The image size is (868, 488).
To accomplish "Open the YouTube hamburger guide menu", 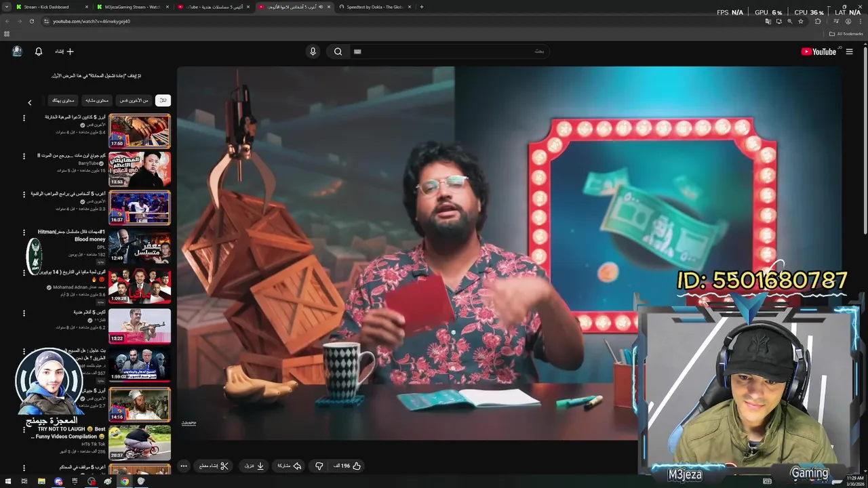I will tap(849, 52).
